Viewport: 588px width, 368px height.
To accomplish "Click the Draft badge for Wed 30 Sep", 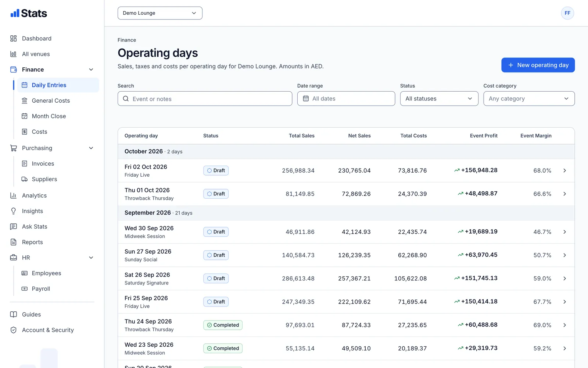I will tap(216, 232).
